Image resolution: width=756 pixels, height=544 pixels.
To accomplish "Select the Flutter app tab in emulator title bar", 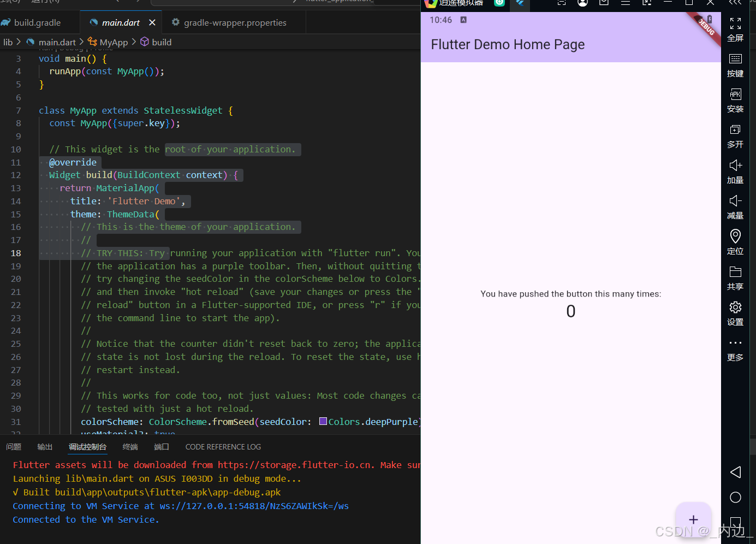I will click(x=520, y=3).
